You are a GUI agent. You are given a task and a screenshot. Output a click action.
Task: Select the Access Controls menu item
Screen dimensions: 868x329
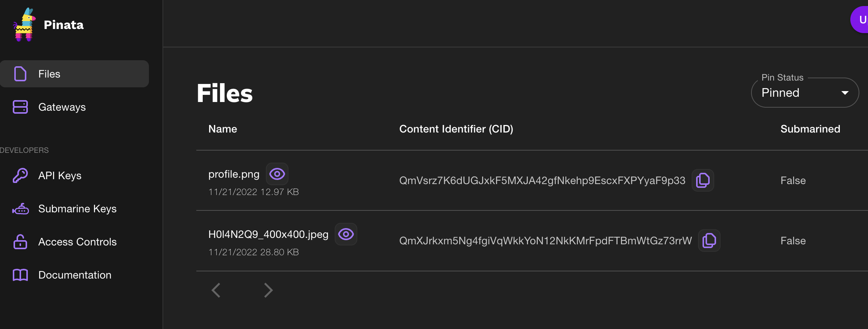pos(77,242)
